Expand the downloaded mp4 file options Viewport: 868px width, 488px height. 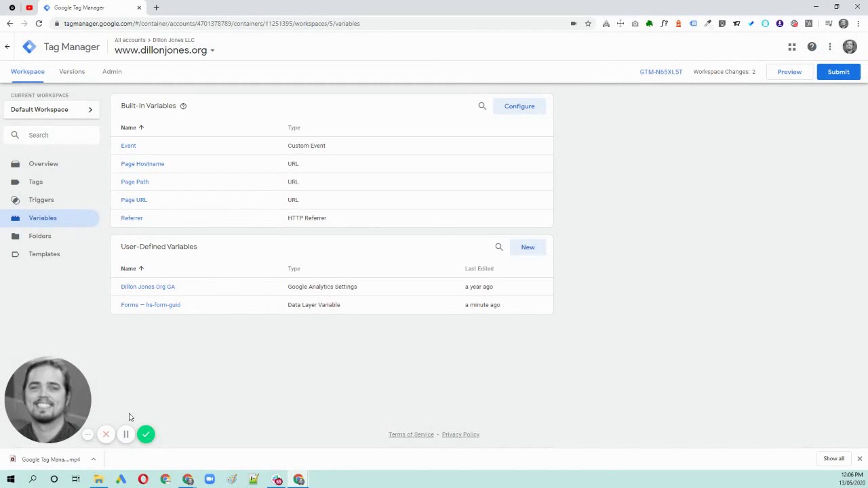coord(94,459)
